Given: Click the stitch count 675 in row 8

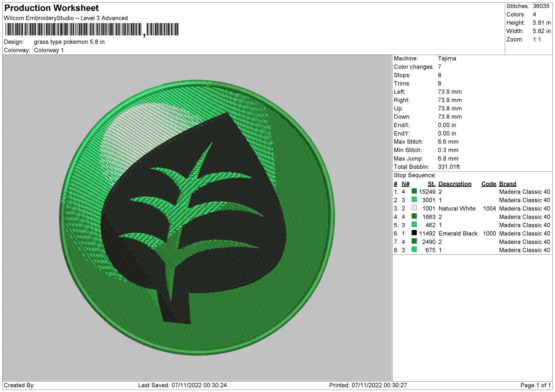Looking at the screenshot, I should (430, 250).
